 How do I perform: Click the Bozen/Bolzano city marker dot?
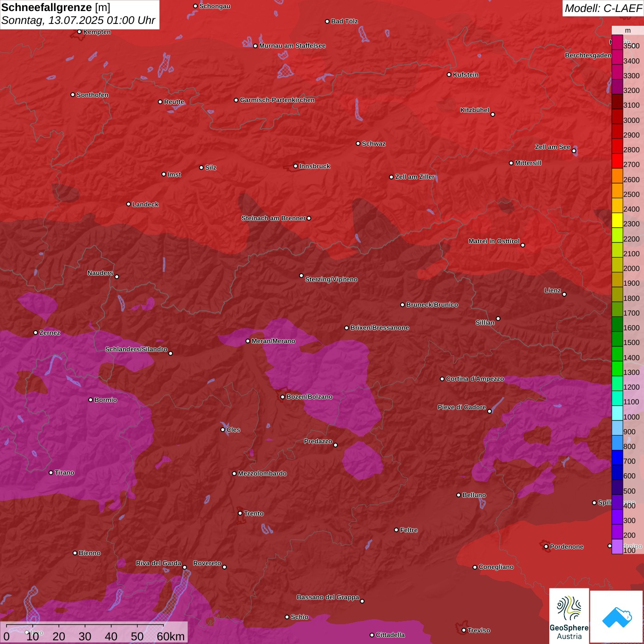pyautogui.click(x=283, y=397)
